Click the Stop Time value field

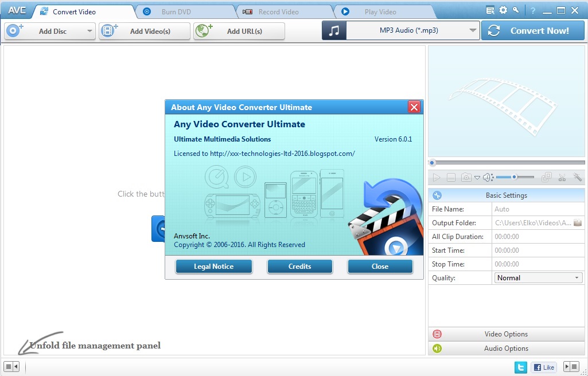point(538,264)
